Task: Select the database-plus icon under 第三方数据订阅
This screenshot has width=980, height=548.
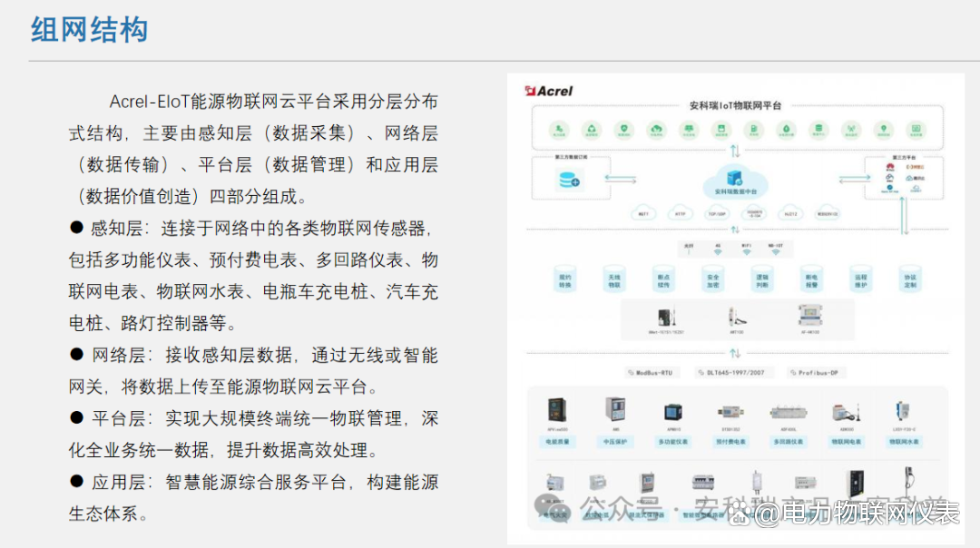Action: pyautogui.click(x=569, y=181)
